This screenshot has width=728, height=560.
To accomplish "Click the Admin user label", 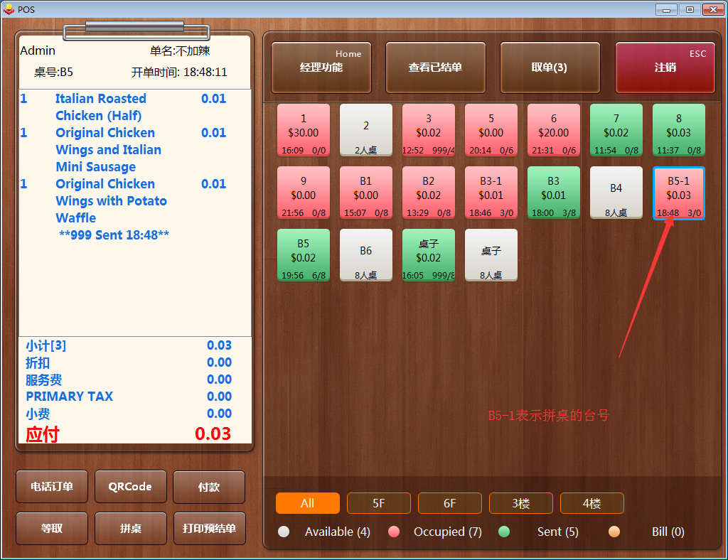I will point(38,50).
